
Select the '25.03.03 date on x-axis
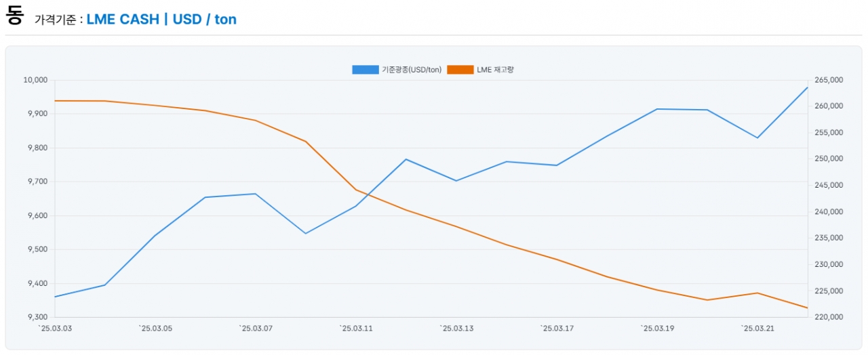click(x=55, y=329)
